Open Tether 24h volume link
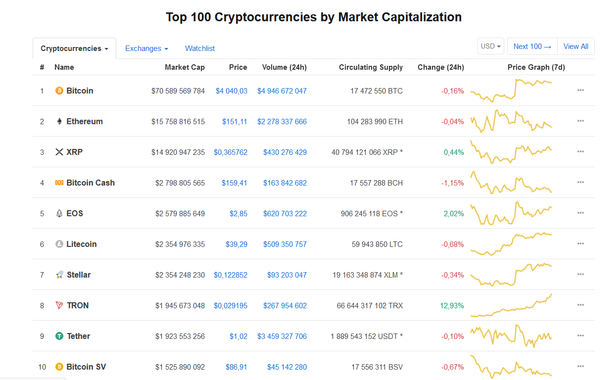Screen dimensions: 608x380 click(282, 336)
